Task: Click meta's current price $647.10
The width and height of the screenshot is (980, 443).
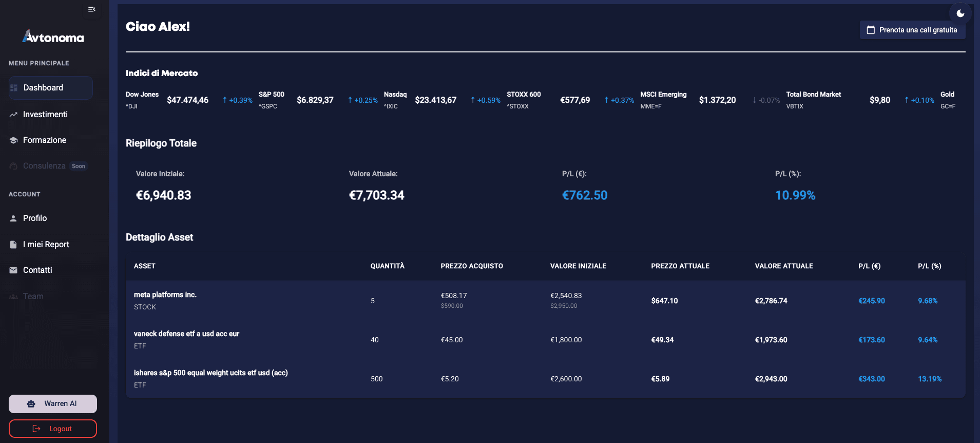Action: (664, 301)
